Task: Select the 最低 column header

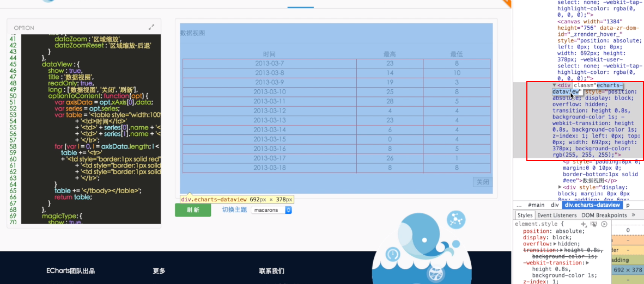Action: pyautogui.click(x=457, y=54)
